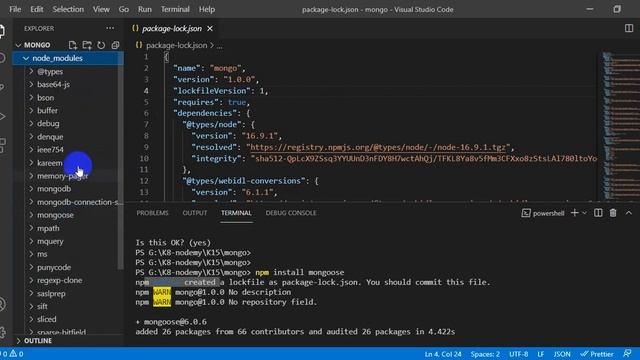The width and height of the screenshot is (640, 360).
Task: Create a new file in MONGO explorer
Action: (x=73, y=45)
